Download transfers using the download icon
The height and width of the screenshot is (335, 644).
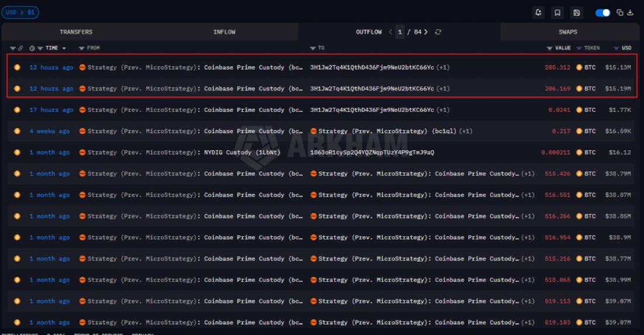(x=631, y=12)
